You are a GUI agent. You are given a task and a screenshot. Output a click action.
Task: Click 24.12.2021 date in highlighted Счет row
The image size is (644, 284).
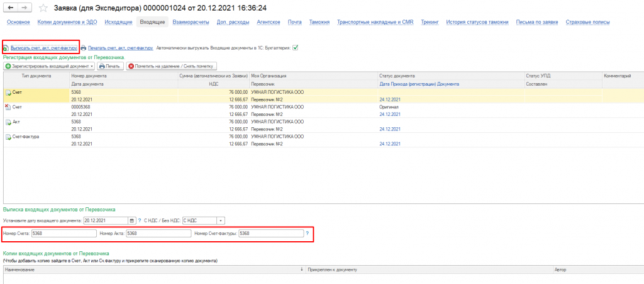pos(390,99)
